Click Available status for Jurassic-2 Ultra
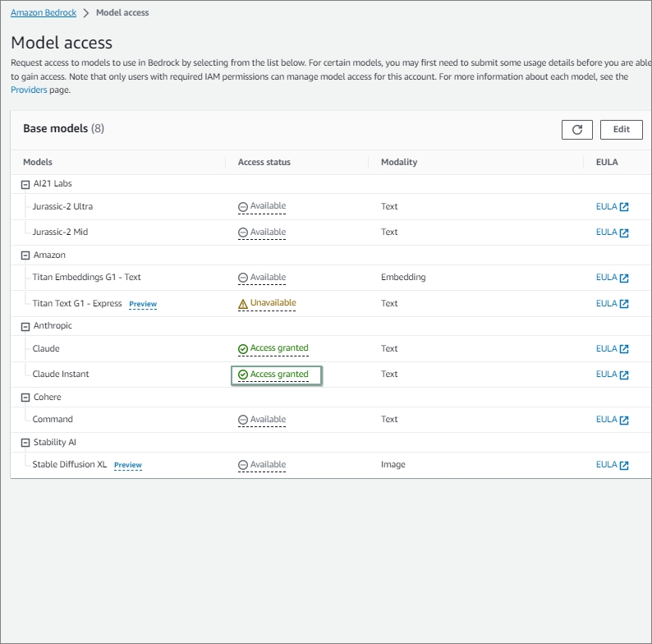 (262, 206)
